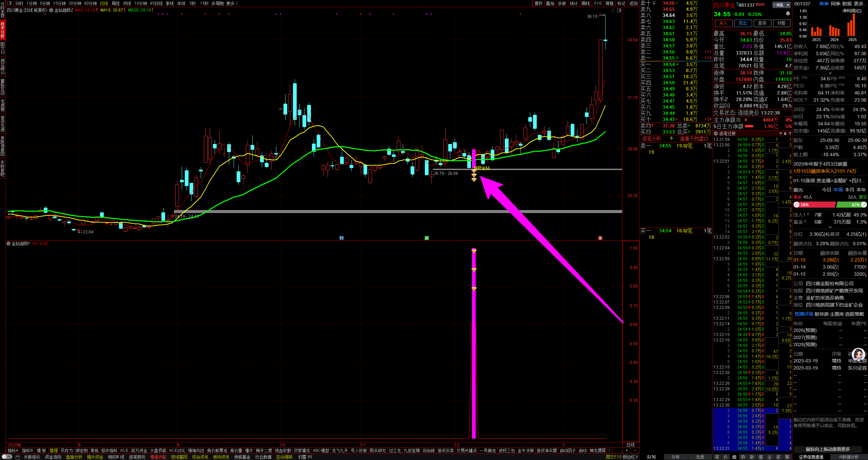The width and height of the screenshot is (868, 460).
Task: Click the price alert bell icon
Action: (788, 14)
